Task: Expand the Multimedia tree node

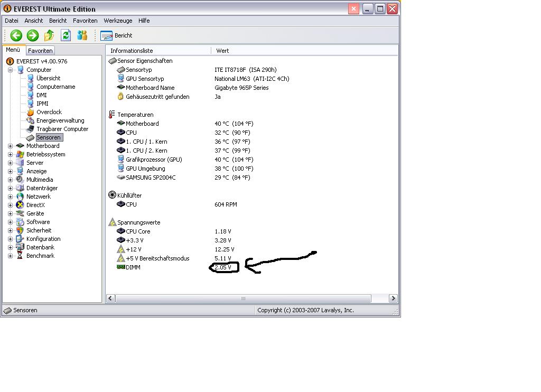Action: tap(11, 180)
